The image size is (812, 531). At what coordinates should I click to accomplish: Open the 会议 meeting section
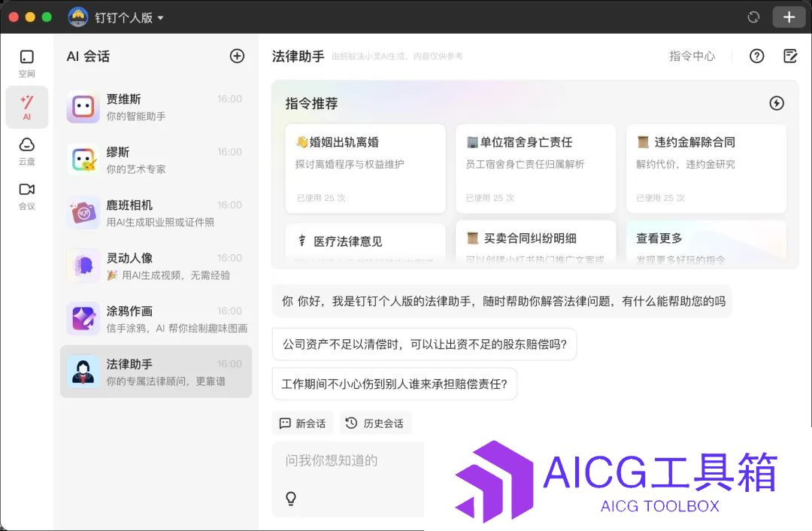point(27,196)
